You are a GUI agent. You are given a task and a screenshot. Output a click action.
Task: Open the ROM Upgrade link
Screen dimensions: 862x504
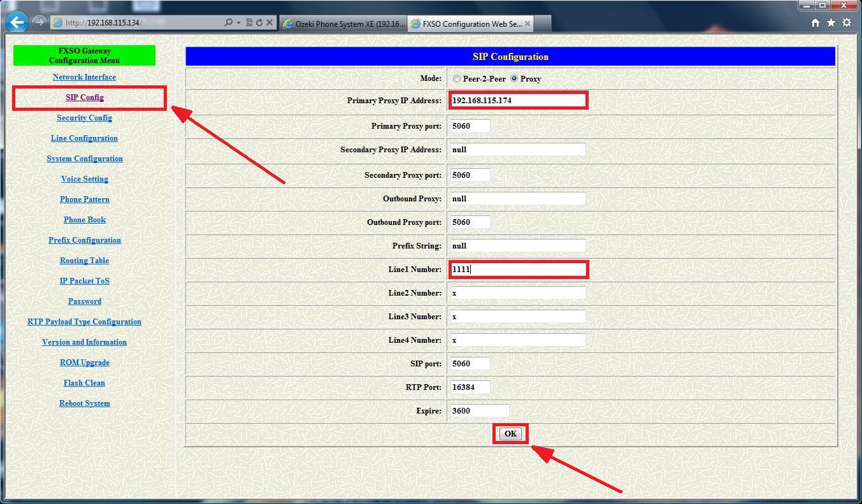85,363
